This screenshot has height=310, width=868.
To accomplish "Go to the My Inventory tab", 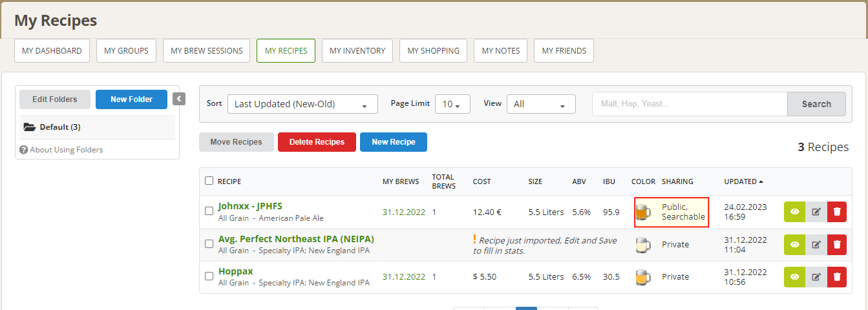I will 357,51.
